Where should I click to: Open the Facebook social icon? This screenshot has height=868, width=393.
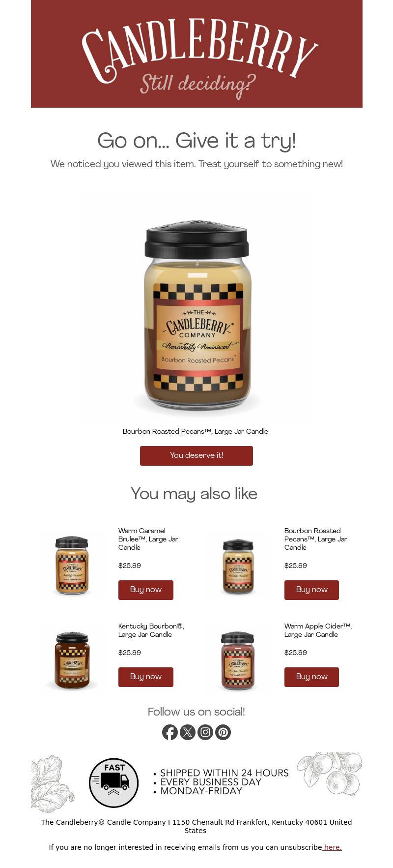pos(170,732)
